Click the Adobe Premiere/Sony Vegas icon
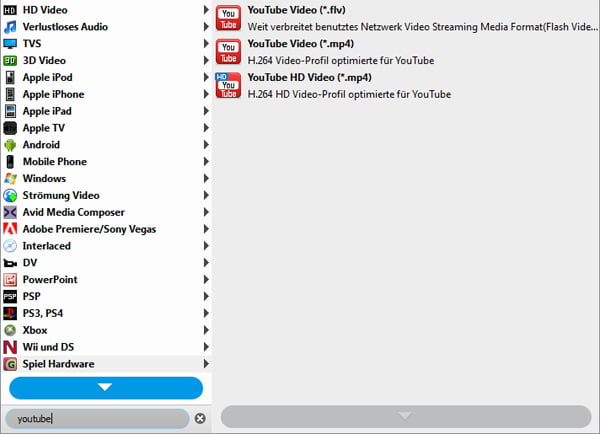The height and width of the screenshot is (434, 600). [10, 229]
